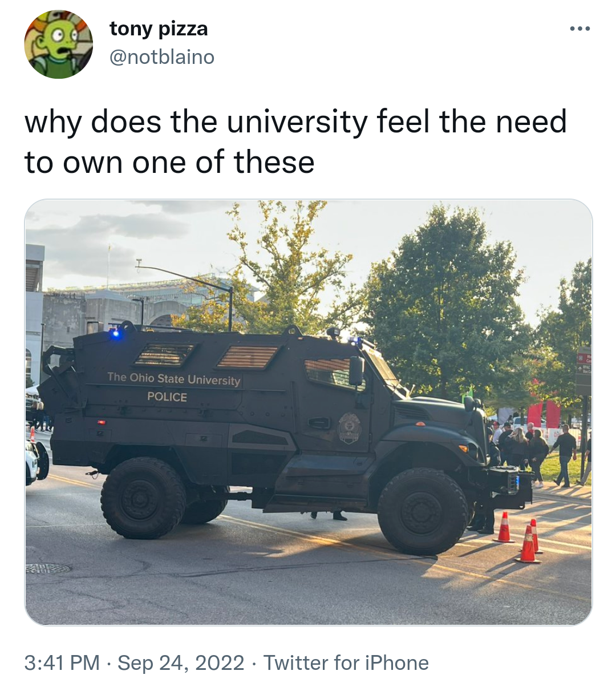Click the front wheel of the armored truck
This screenshot has height=695, width=616.
(x=423, y=511)
